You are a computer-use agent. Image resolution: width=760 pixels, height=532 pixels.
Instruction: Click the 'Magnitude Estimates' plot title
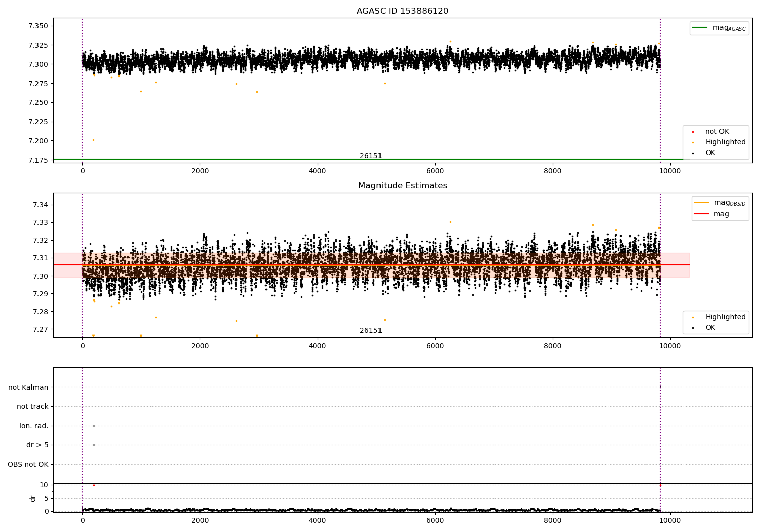pyautogui.click(x=402, y=186)
